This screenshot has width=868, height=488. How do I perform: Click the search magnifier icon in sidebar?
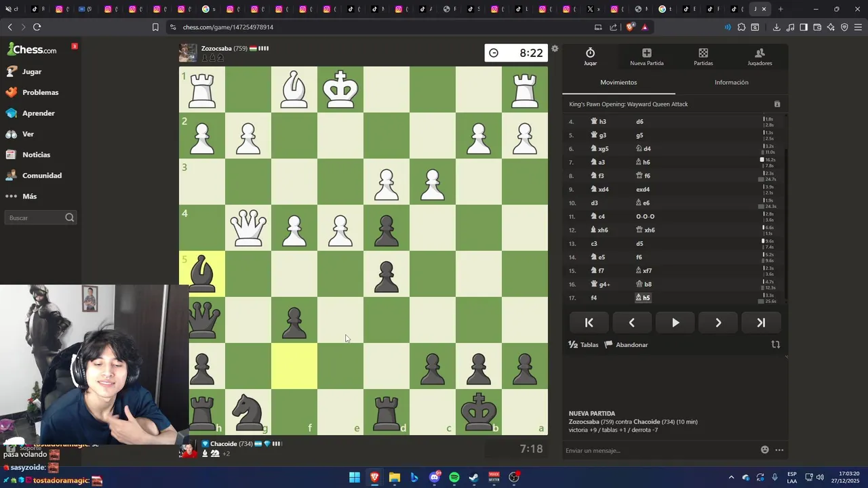(x=69, y=218)
